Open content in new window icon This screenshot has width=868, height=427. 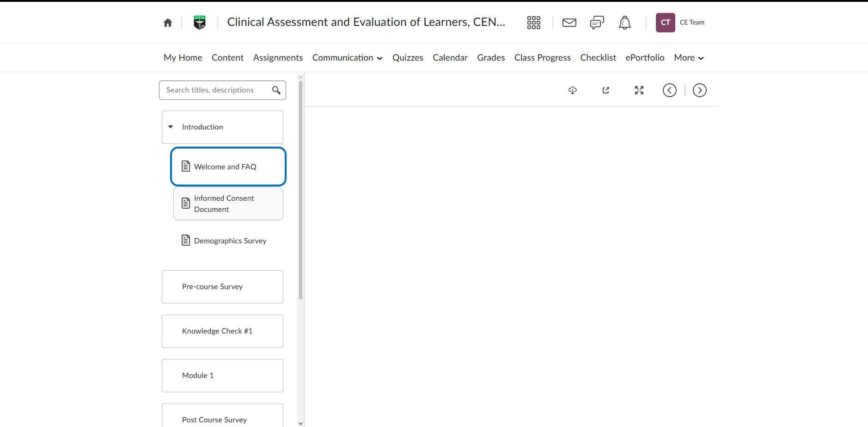coord(606,90)
